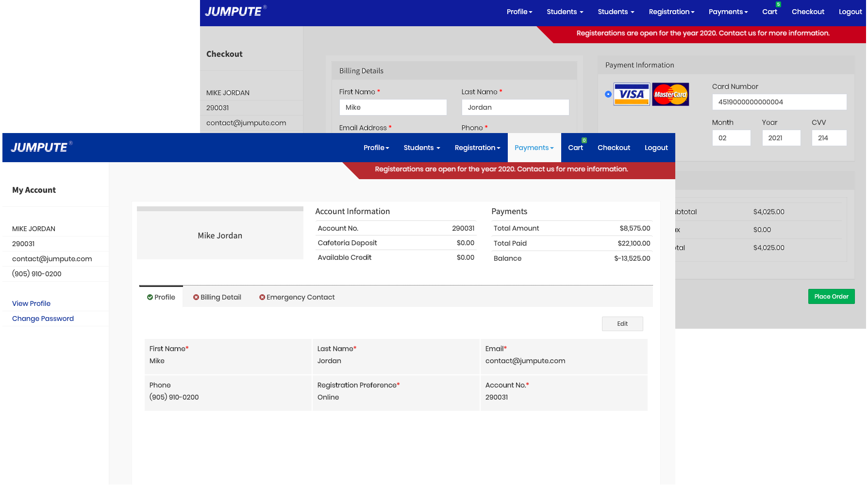868x487 pixels.
Task: Click the Subtotal value $4,025.00 in the Checkout window
Action: [768, 212]
